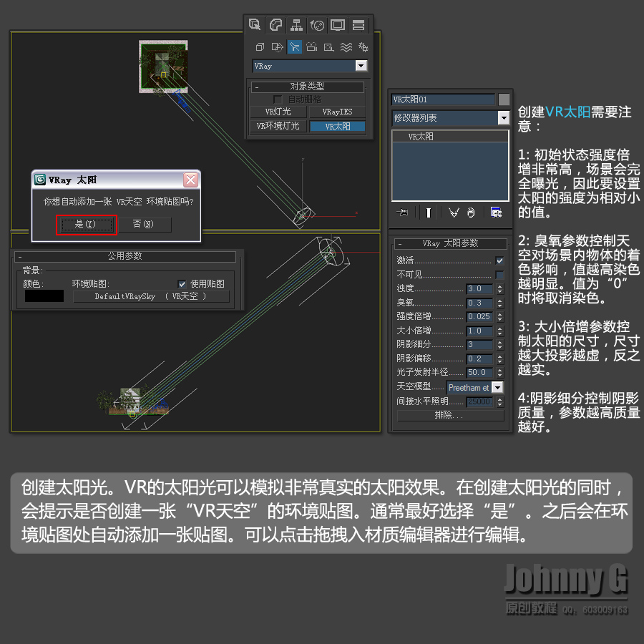Switch to the Modify panel tab
Viewport: 644px width, 644px height.
(x=275, y=24)
